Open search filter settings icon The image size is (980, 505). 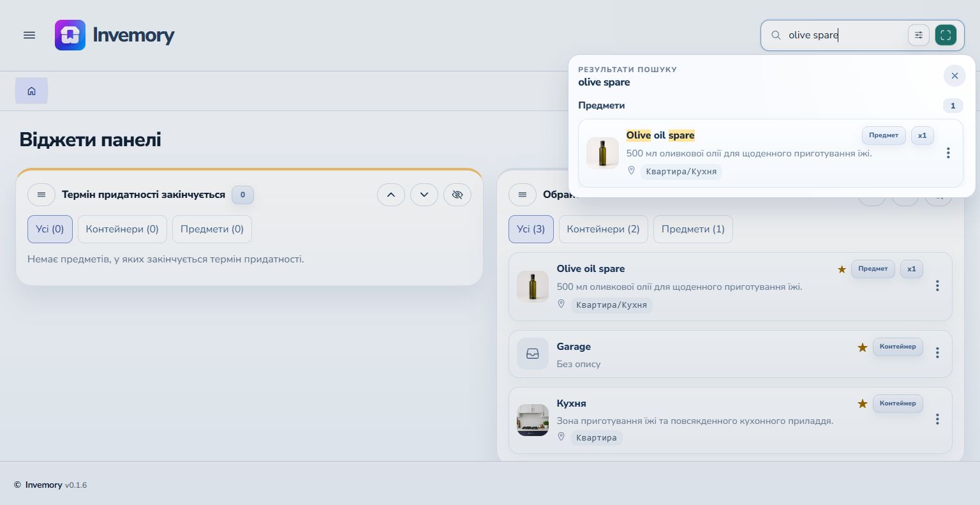[919, 35]
